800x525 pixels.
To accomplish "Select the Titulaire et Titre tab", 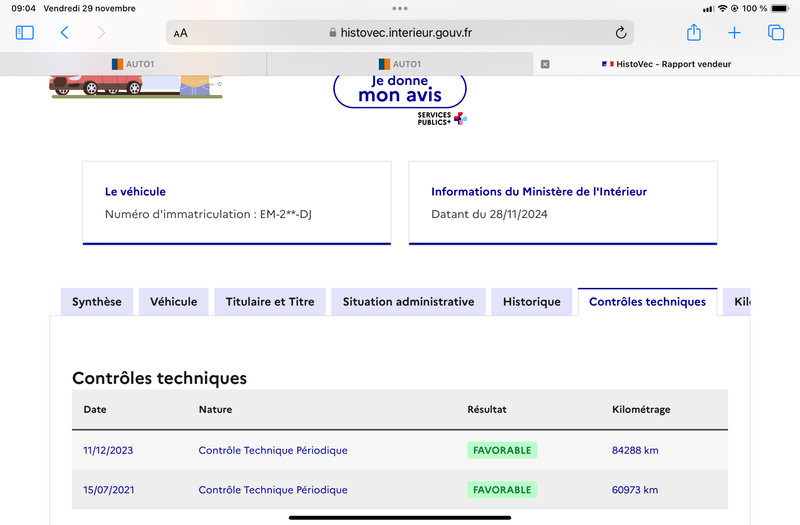I will point(270,302).
